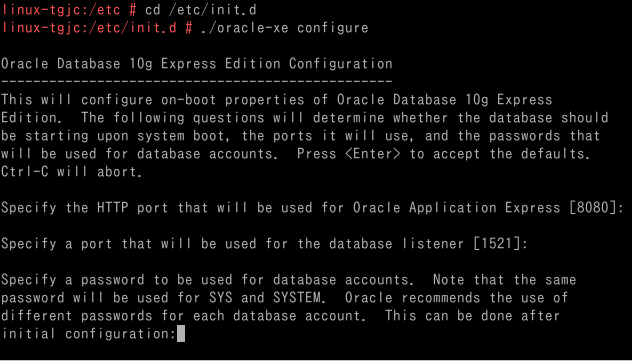Click the 'linux-tgjc:/etc #' prompt
Viewport: 632px width, 361px height.
point(68,10)
